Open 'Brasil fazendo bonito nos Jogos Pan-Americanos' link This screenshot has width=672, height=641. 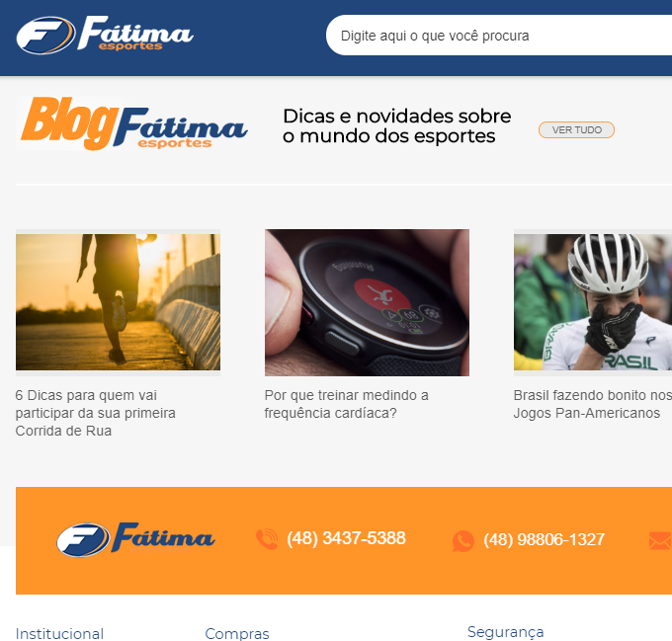pyautogui.click(x=593, y=404)
